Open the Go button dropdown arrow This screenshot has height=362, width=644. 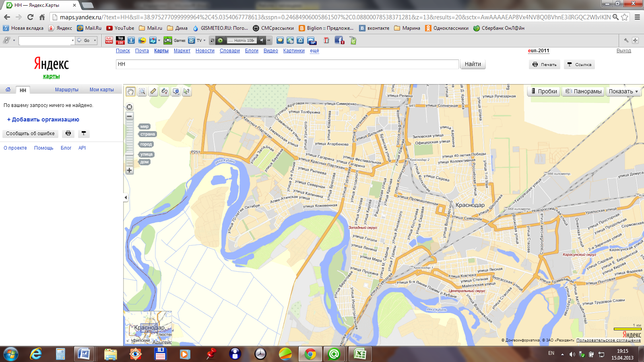(95, 40)
